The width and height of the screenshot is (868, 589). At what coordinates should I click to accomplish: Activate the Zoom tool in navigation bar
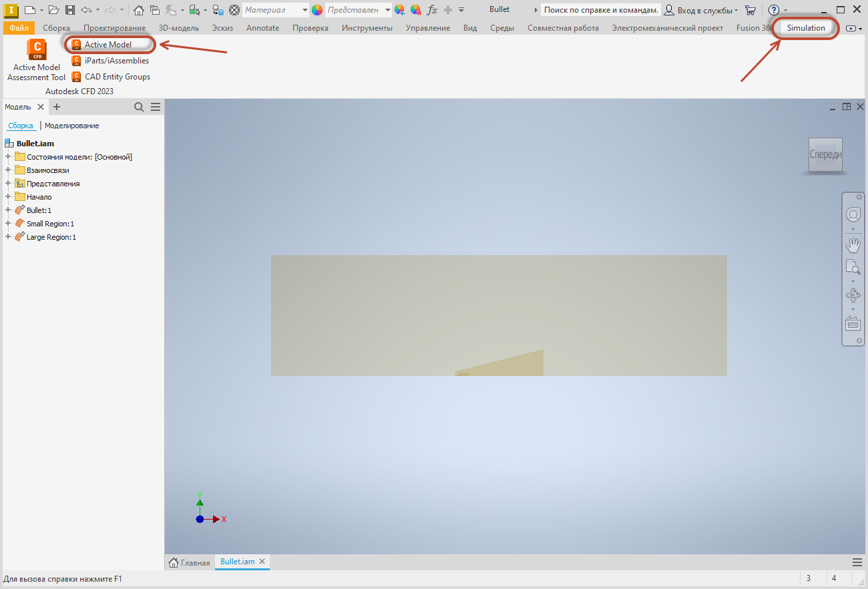pyautogui.click(x=853, y=267)
